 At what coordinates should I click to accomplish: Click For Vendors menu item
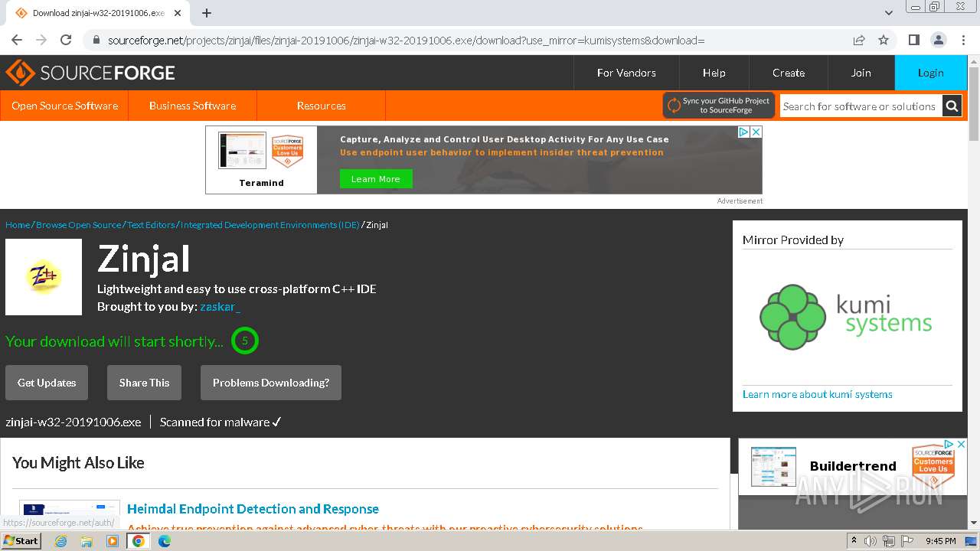point(626,73)
